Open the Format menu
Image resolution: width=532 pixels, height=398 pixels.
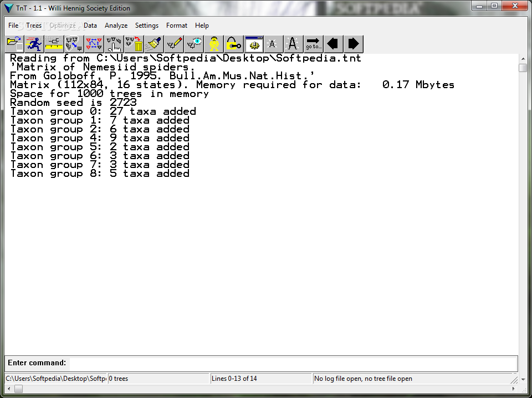(x=176, y=25)
